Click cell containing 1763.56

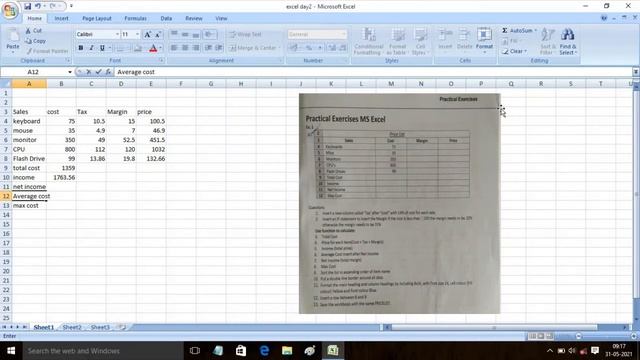coord(61,178)
